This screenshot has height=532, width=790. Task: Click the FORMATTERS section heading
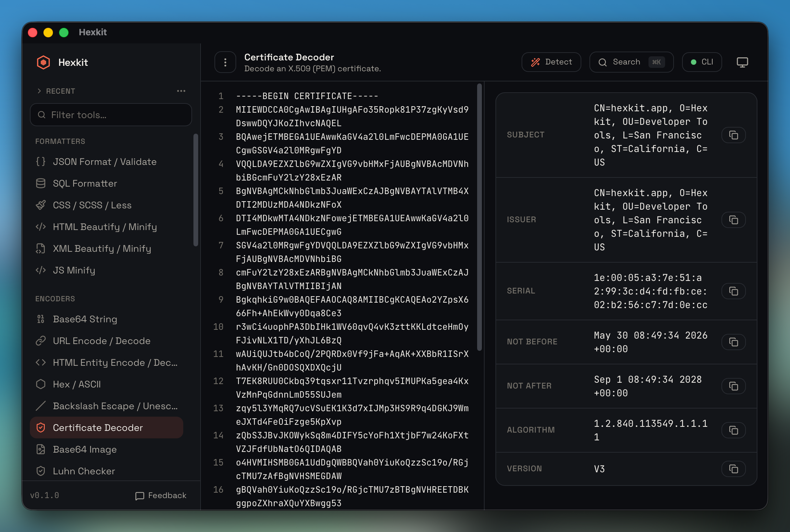pos(60,141)
